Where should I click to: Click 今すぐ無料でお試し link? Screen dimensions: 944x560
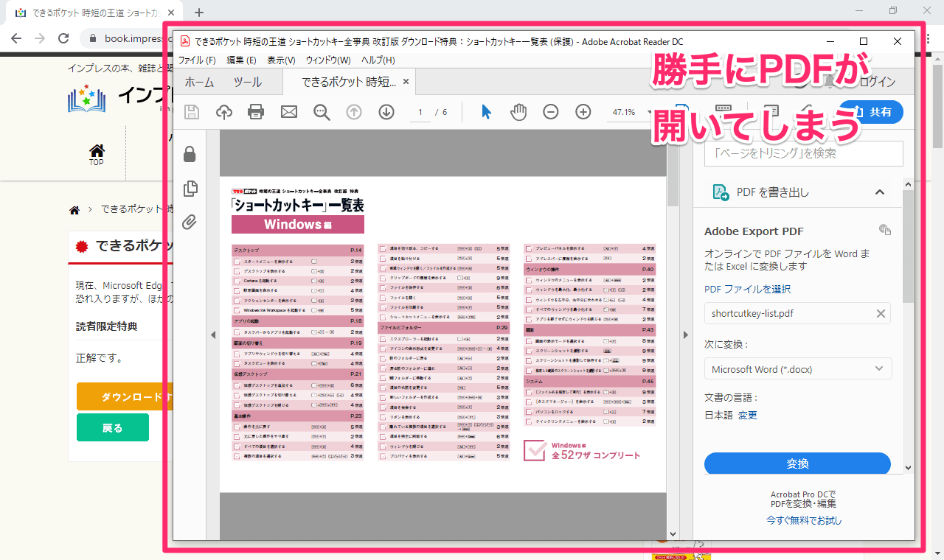(x=803, y=520)
